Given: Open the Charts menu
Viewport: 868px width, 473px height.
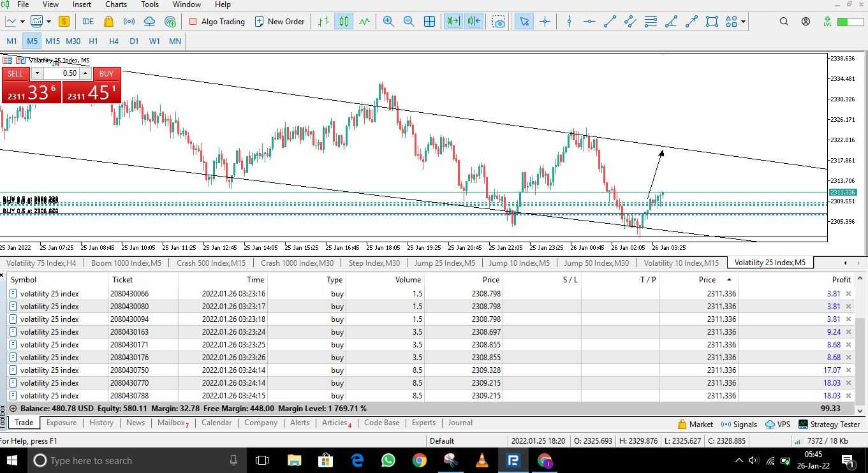Looking at the screenshot, I should (116, 4).
